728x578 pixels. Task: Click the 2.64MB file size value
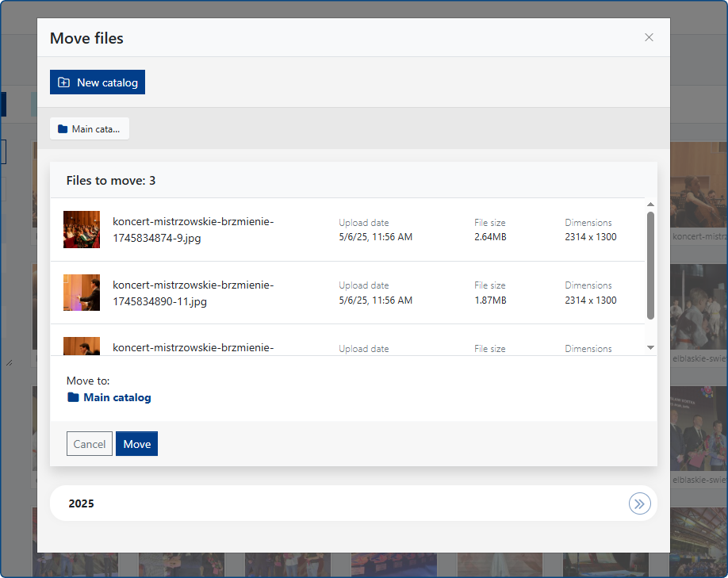click(490, 237)
